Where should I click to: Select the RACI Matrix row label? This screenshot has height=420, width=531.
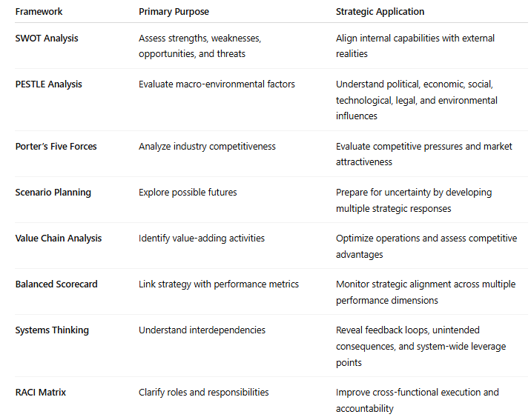[41, 393]
